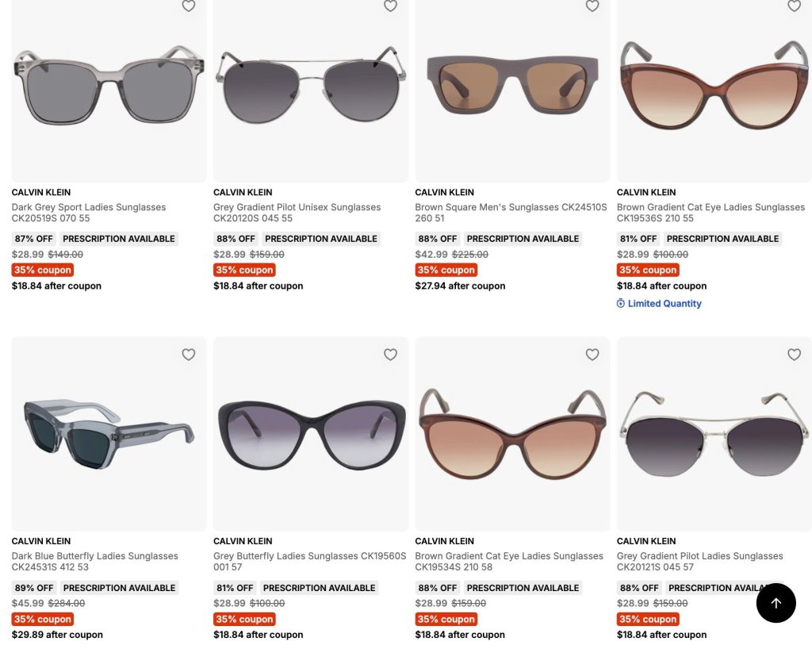Select Prescription Available tag on CK20519S

click(119, 239)
